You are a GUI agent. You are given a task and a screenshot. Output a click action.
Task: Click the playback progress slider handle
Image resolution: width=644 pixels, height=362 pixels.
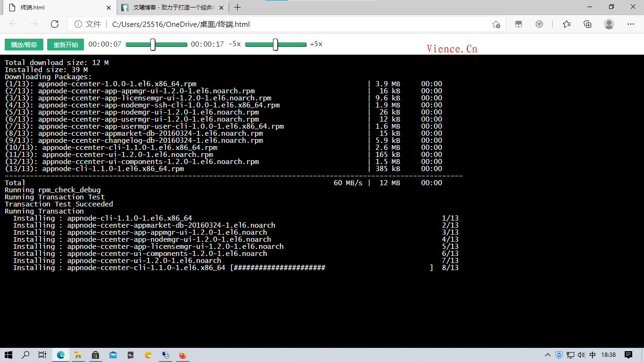[153, 44]
